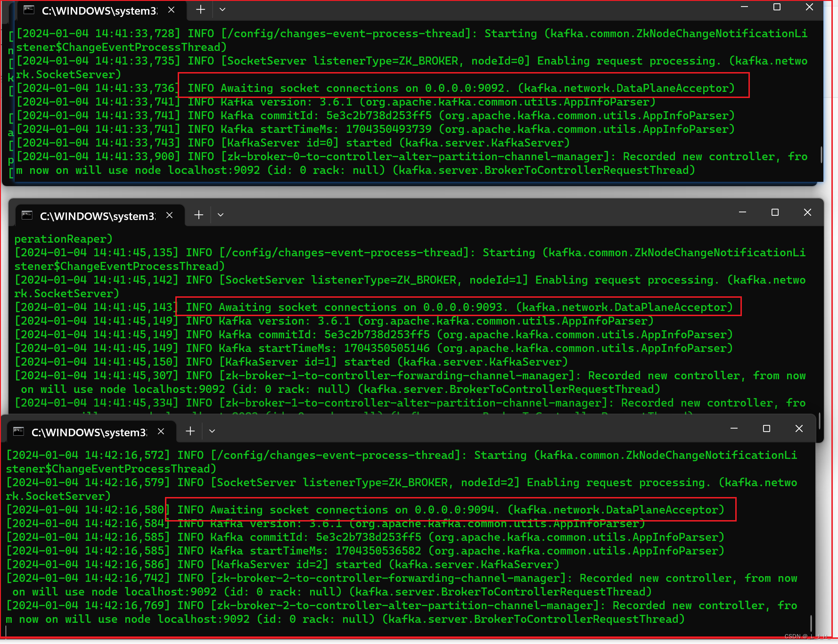Minimize the top terminal window

point(745,7)
